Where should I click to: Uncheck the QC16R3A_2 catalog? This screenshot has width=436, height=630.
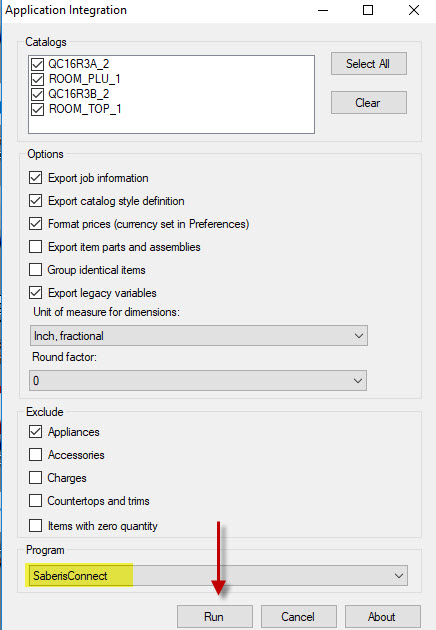[37, 64]
